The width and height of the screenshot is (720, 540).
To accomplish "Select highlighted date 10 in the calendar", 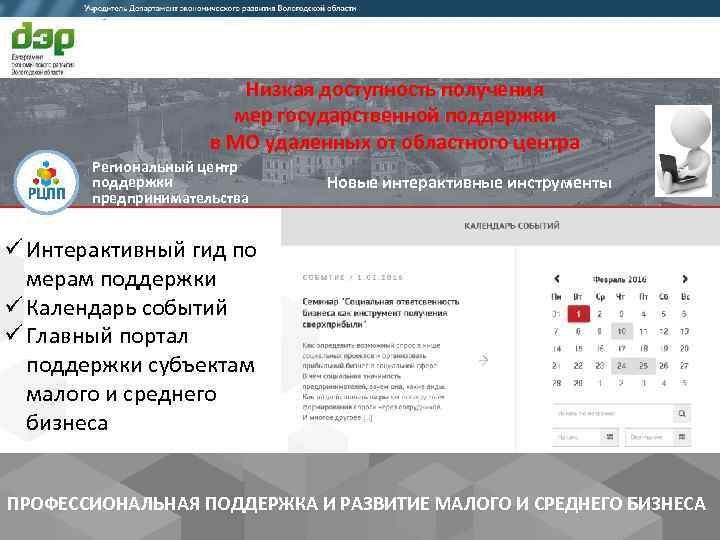I will click(622, 331).
